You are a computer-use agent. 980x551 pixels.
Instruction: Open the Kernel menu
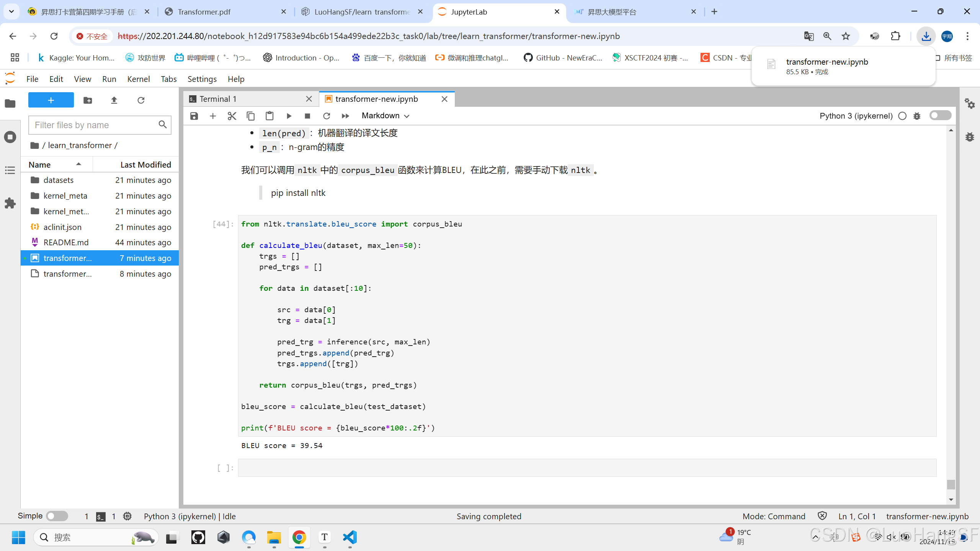click(138, 79)
